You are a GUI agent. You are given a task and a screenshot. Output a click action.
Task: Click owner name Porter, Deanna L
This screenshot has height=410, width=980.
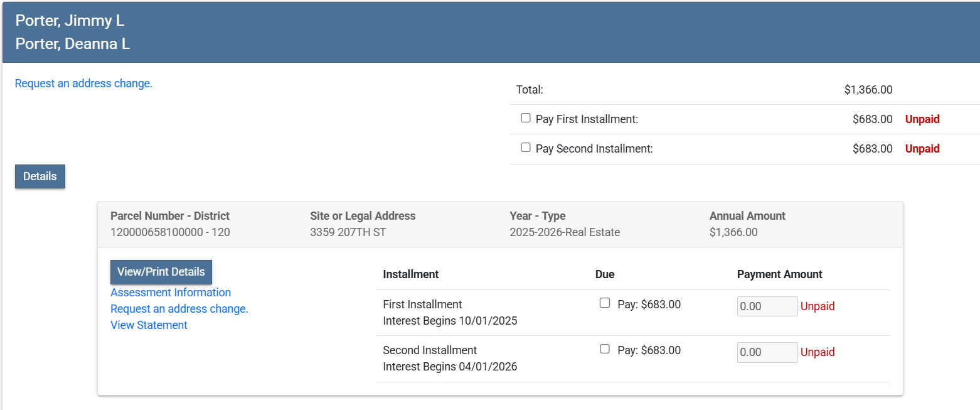(x=73, y=44)
